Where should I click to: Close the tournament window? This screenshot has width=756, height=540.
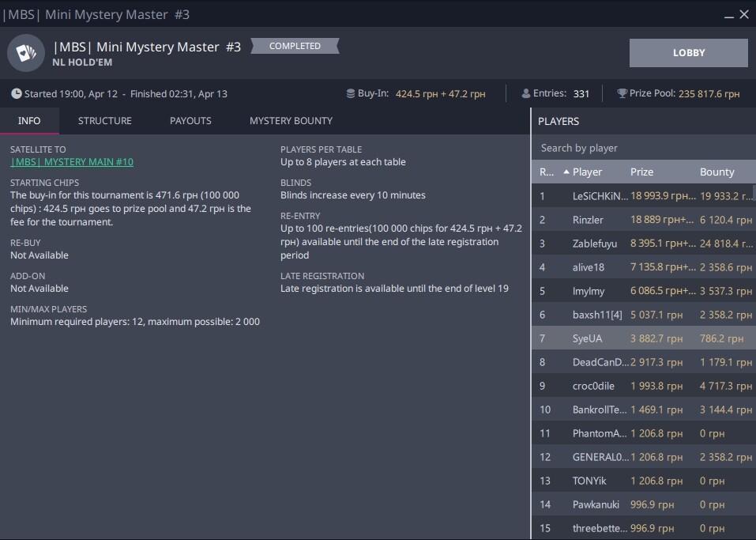[744, 14]
